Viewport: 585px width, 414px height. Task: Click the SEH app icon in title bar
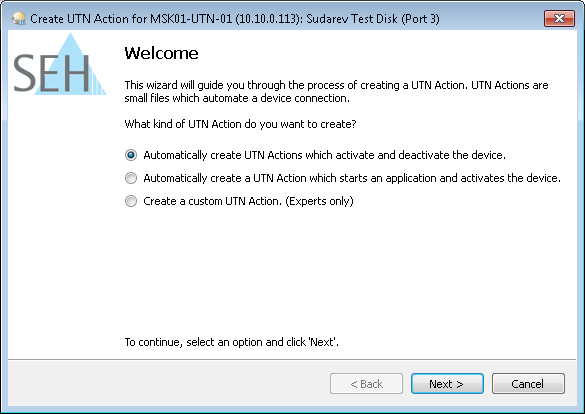click(19, 18)
